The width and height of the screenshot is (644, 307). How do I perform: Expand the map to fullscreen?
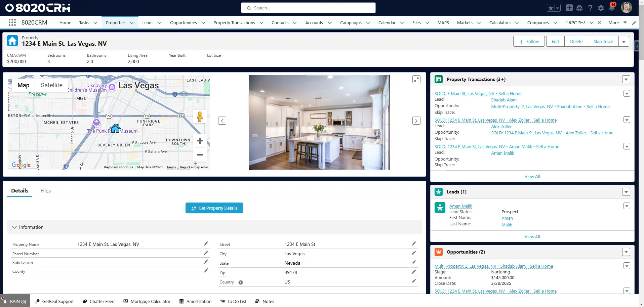[416, 79]
